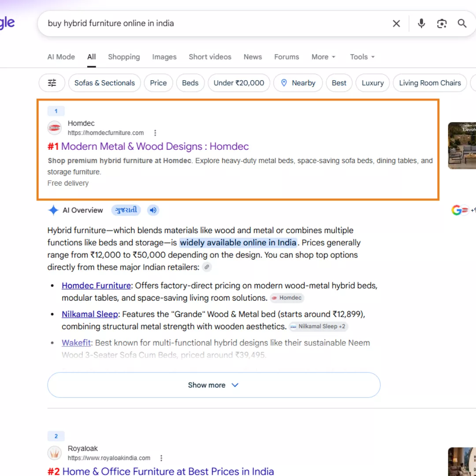The height and width of the screenshot is (476, 476).
Task: Apply the Luxury filter chip
Action: click(x=372, y=83)
